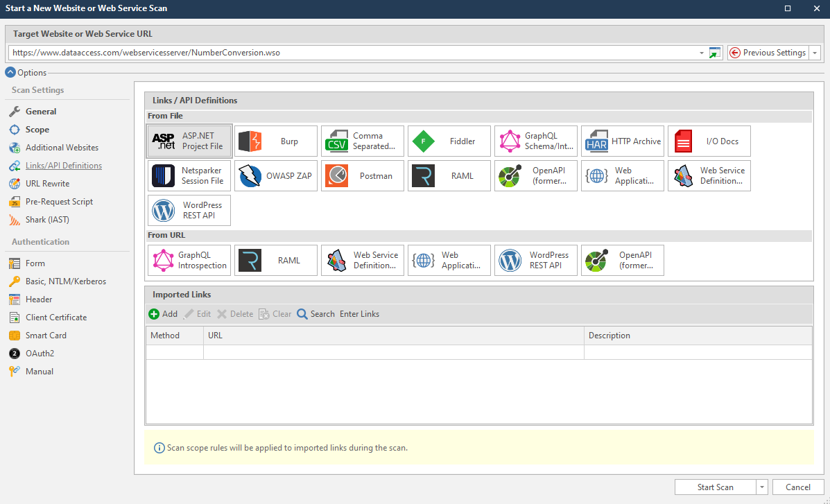The width and height of the screenshot is (830, 504).
Task: Open WordPress REST API from URL
Action: pyautogui.click(x=535, y=261)
